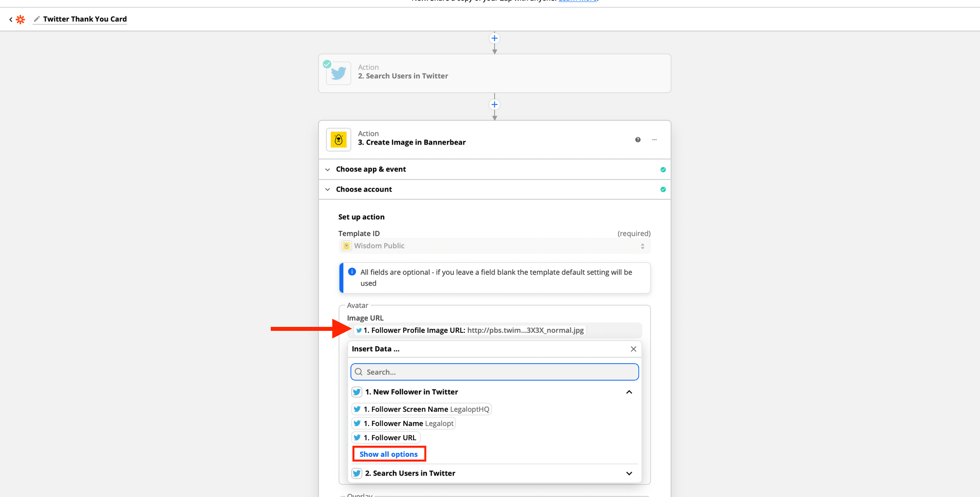Viewport: 980px width, 497px height.
Task: Collapse the New Follower in Twitter group
Action: (x=629, y=392)
